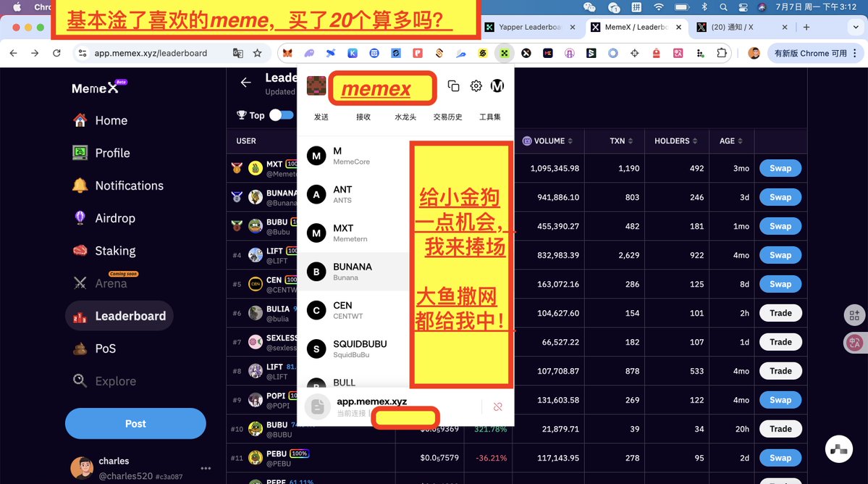The width and height of the screenshot is (868, 484).
Task: Select MXT Memetern in wallet token list
Action: (x=354, y=233)
